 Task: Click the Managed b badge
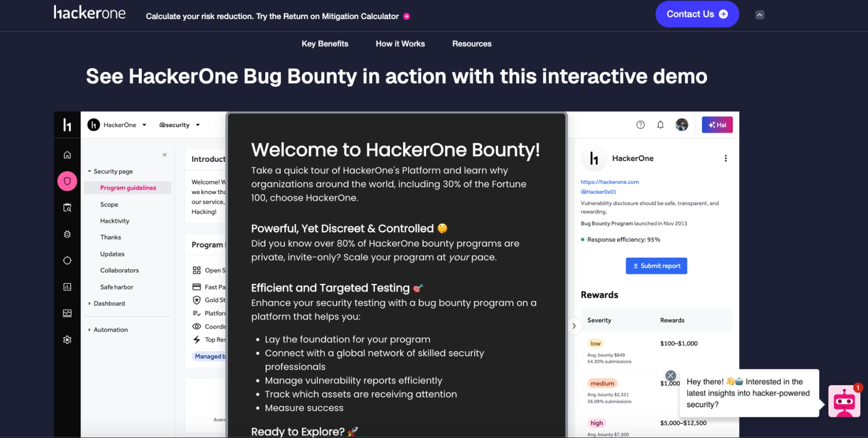click(209, 356)
